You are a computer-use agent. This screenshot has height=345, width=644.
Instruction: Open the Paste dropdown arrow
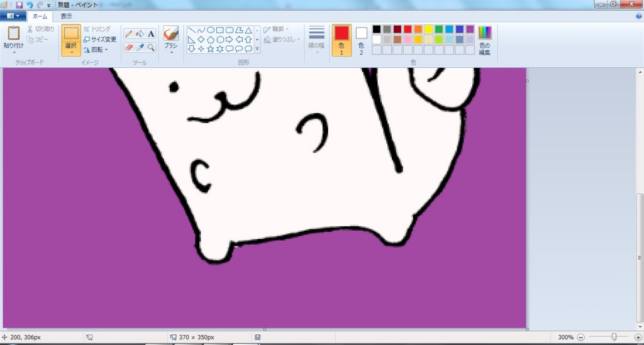[14, 53]
